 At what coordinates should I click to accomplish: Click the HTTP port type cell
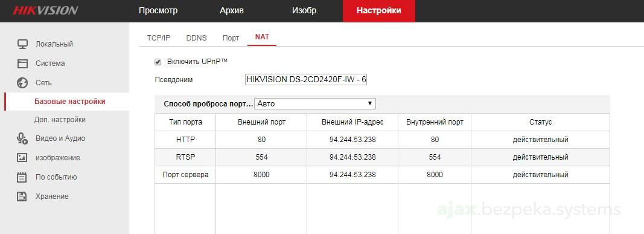tap(186, 140)
